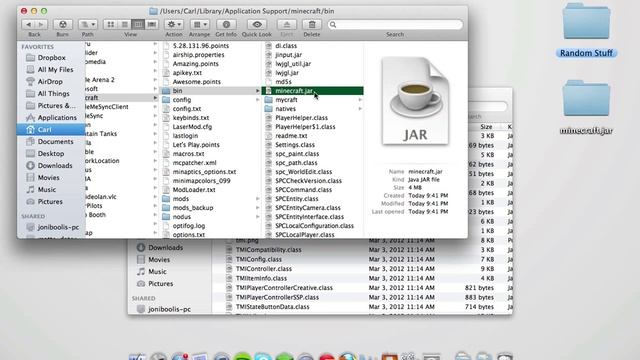Select Carl home folder in sidebar
This screenshot has width=640, height=360.
coord(51,129)
